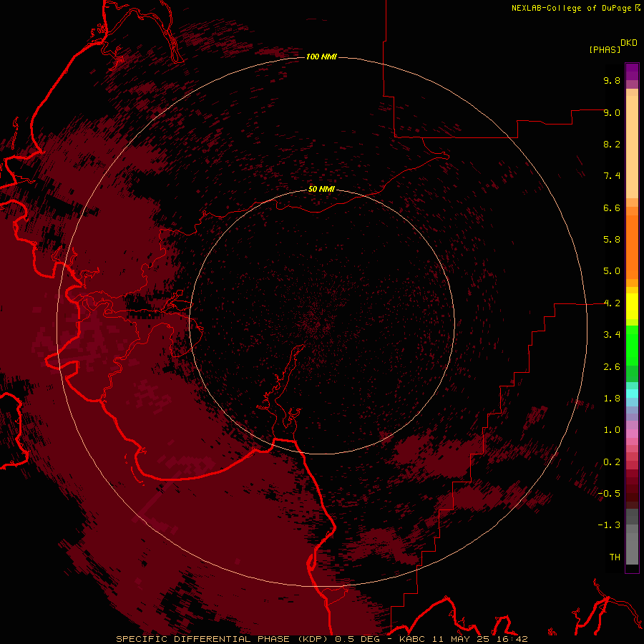Click the 1.0 value on the color scale
644x644 pixels.
point(612,430)
